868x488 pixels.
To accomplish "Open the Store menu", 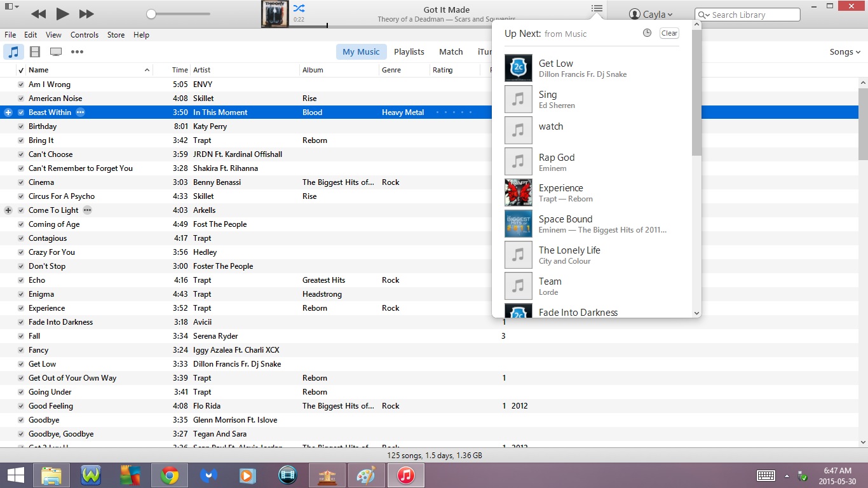I will pyautogui.click(x=116, y=35).
